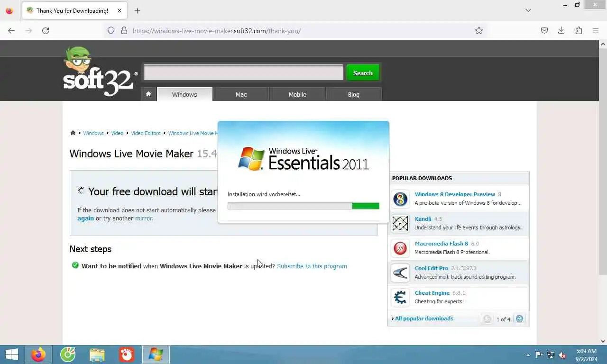Click the soft32 logo
The height and width of the screenshot is (364, 607).
[100, 72]
